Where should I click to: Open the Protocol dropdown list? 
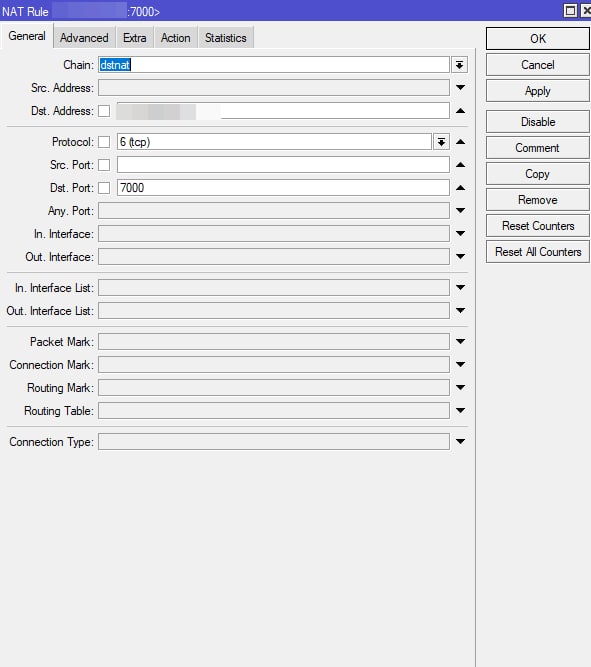click(441, 142)
